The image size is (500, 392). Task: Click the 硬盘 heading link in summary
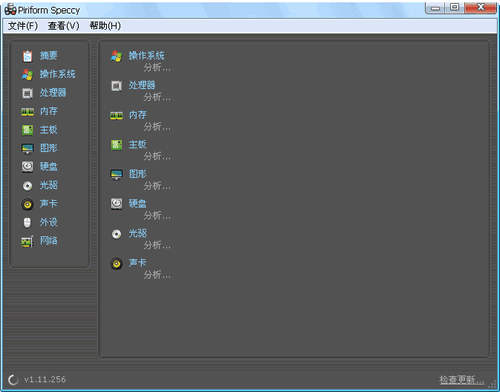138,203
